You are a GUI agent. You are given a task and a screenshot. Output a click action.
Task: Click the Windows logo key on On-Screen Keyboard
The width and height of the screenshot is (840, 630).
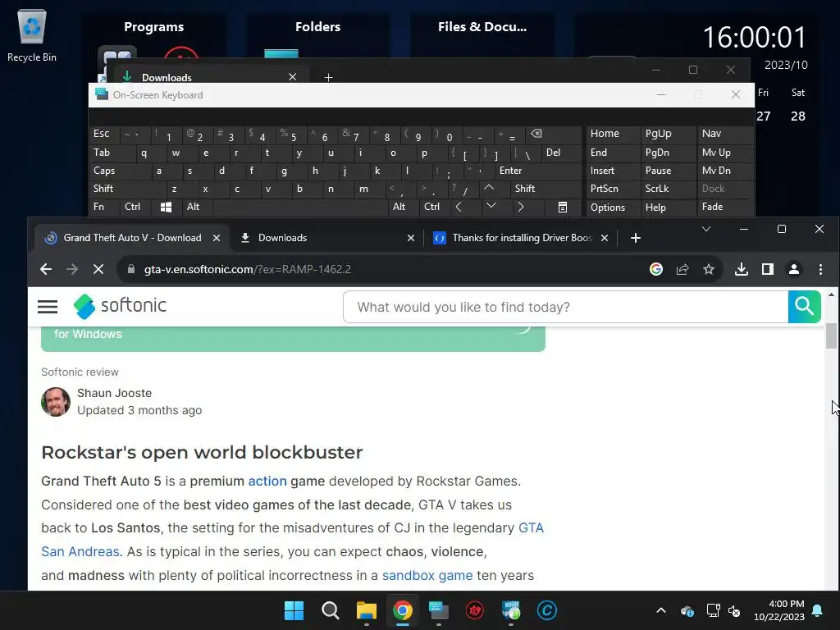point(166,207)
